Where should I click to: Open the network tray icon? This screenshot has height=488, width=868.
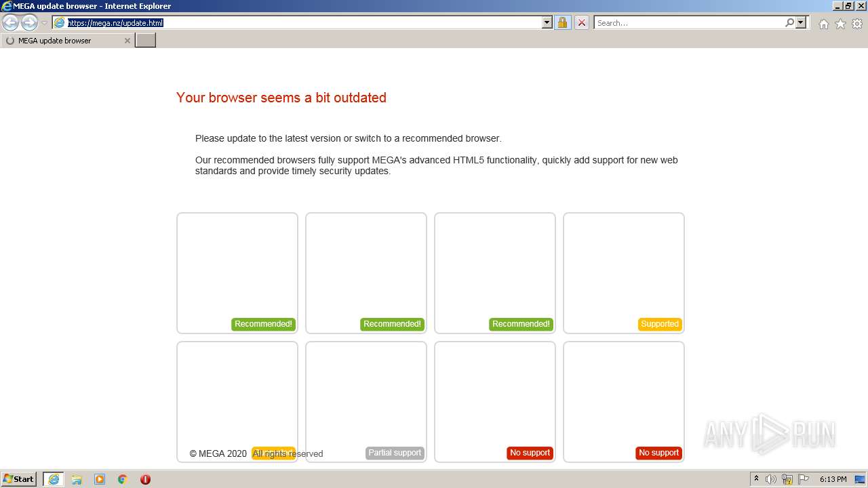pyautogui.click(x=787, y=479)
